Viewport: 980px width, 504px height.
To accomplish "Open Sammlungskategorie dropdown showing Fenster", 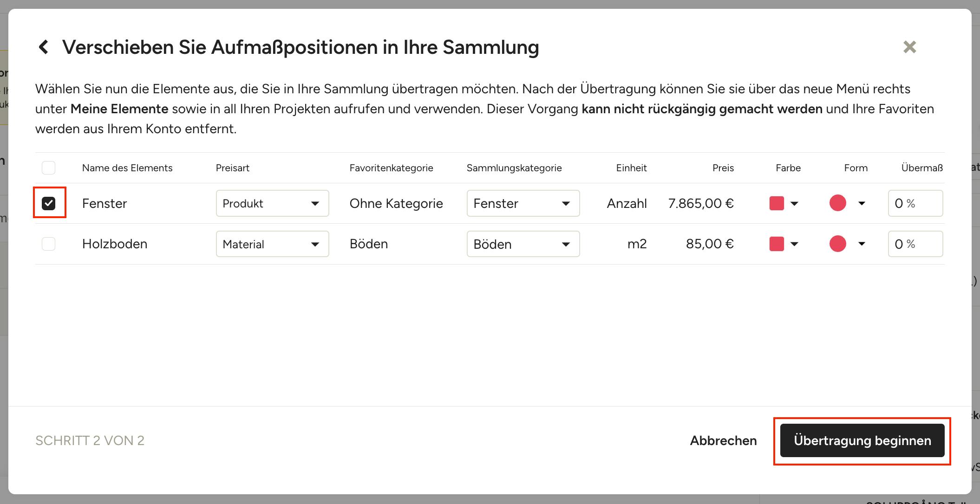I will pos(523,203).
